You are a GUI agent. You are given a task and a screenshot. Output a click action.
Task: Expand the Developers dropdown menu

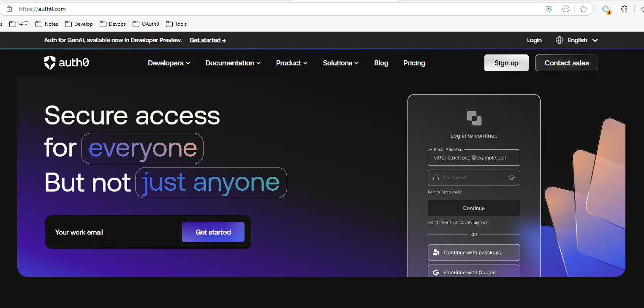(169, 63)
